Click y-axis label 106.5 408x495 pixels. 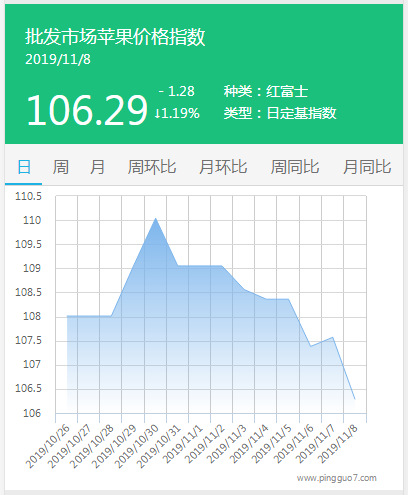coord(28,388)
